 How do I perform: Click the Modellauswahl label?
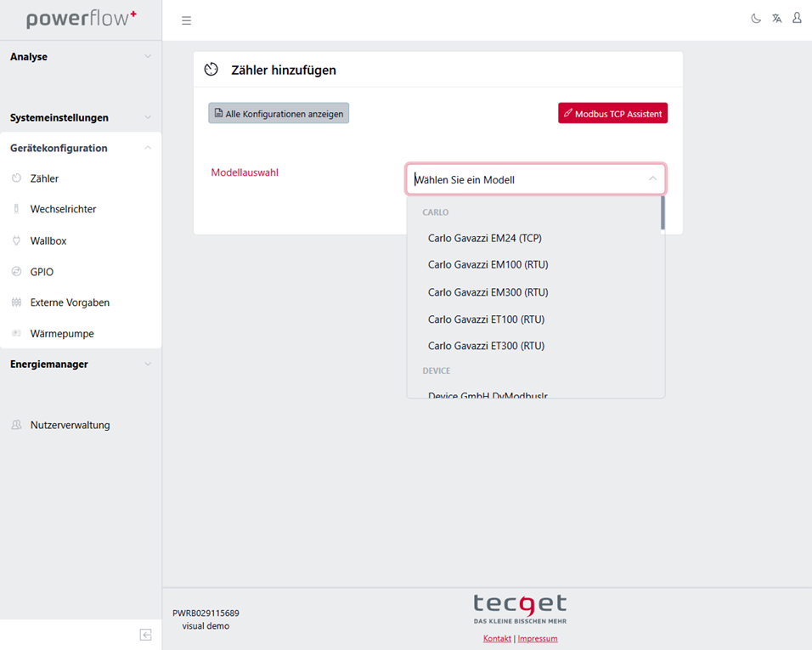coord(245,172)
